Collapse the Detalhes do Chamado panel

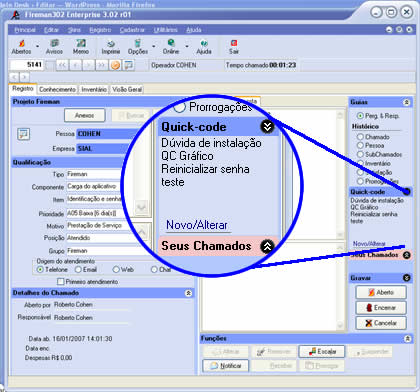click(188, 293)
